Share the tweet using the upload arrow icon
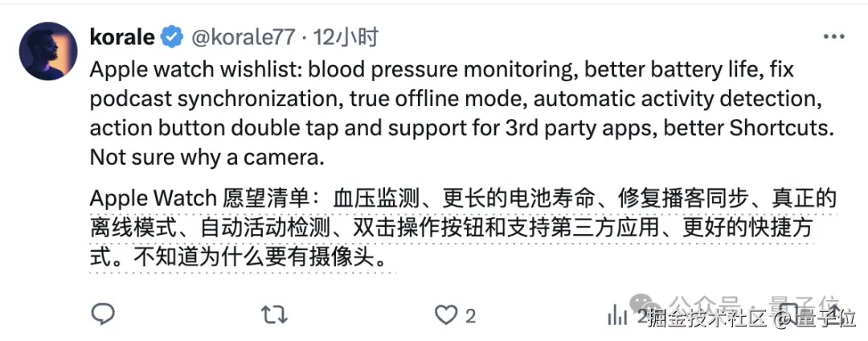This screenshot has height=341, width=868. coord(833,315)
